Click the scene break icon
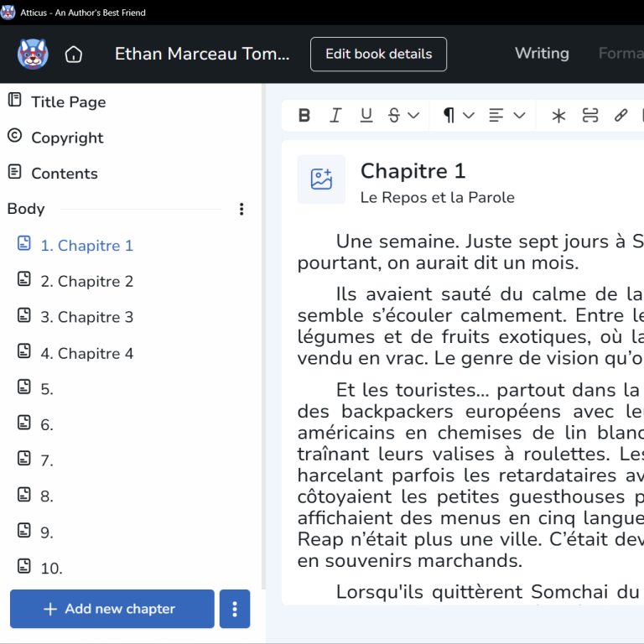This screenshot has width=644, height=644. pos(590,116)
